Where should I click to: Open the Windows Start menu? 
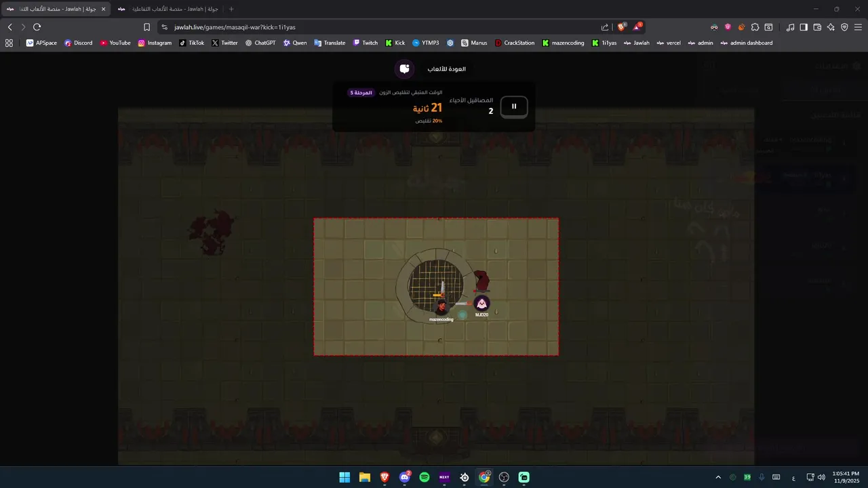pos(344,477)
